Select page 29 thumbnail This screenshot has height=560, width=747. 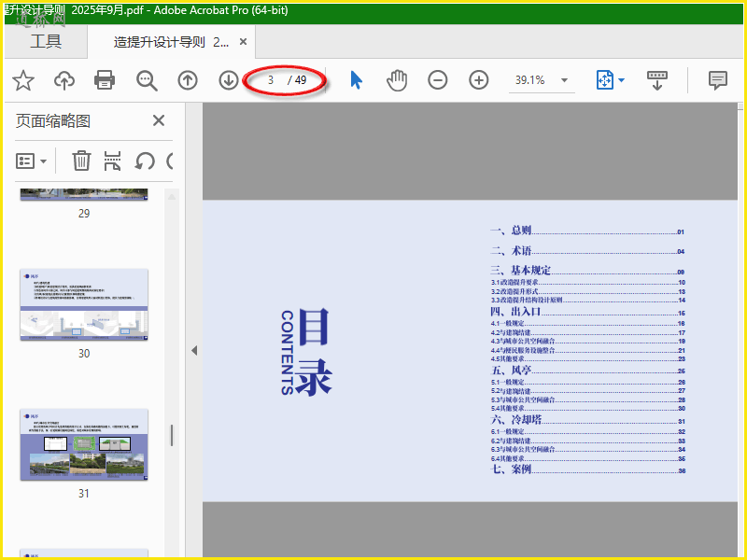pyautogui.click(x=84, y=195)
